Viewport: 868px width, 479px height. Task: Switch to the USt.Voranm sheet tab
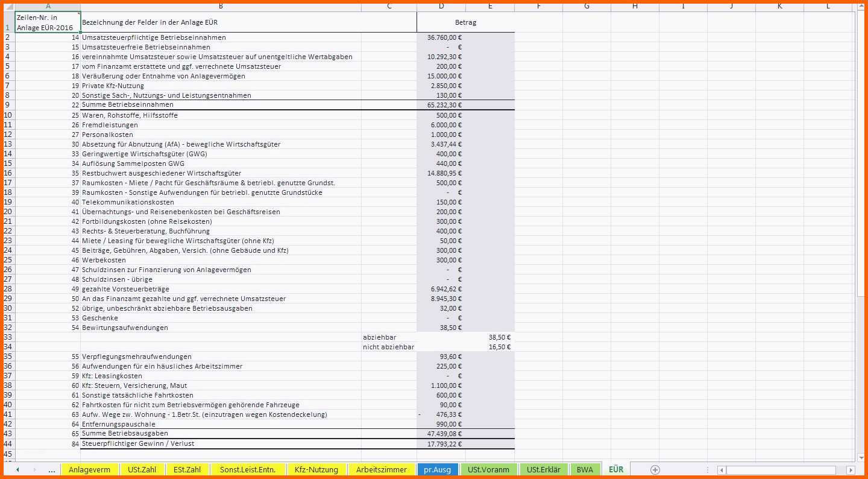(x=488, y=469)
